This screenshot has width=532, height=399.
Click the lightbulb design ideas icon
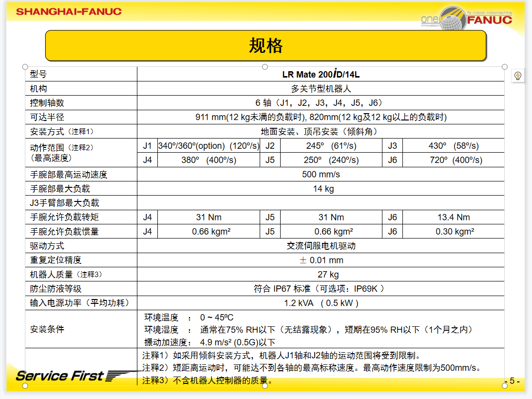pos(518,76)
